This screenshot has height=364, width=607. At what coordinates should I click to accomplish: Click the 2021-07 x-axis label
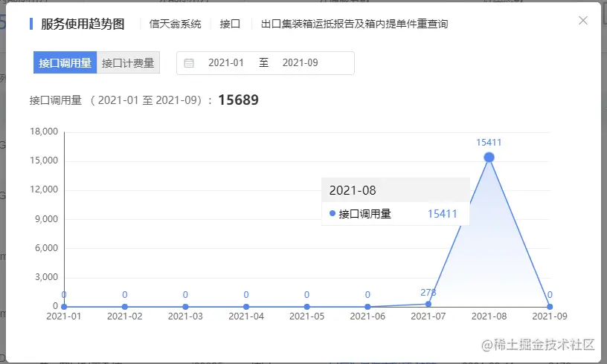[x=428, y=316]
